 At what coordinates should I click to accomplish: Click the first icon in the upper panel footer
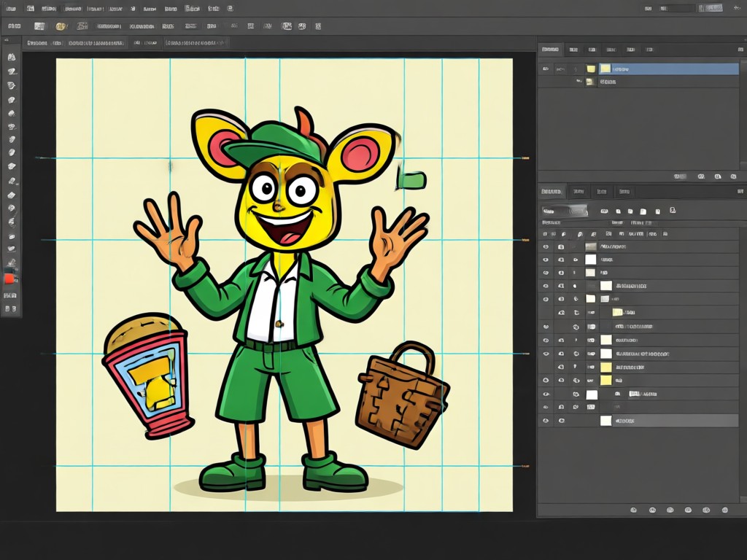pos(680,176)
